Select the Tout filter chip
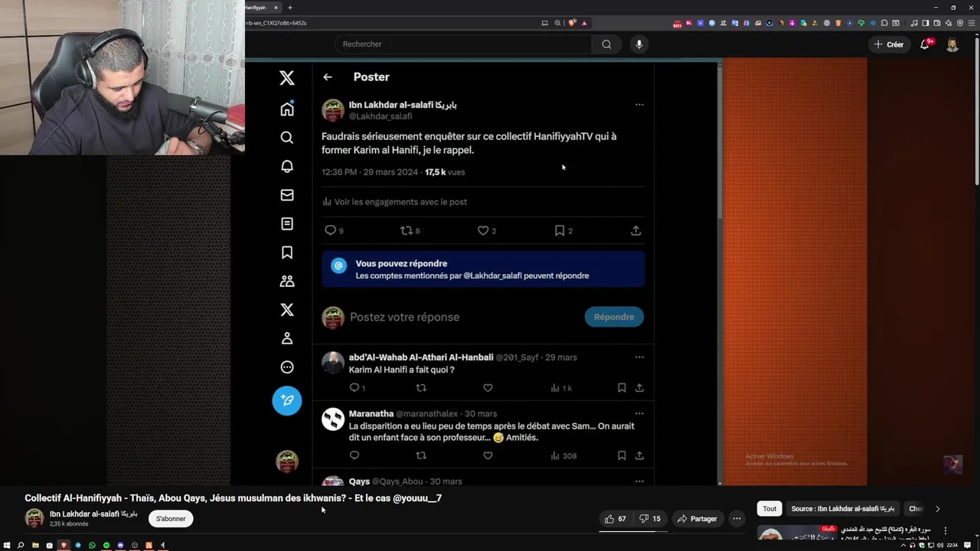 tap(769, 509)
